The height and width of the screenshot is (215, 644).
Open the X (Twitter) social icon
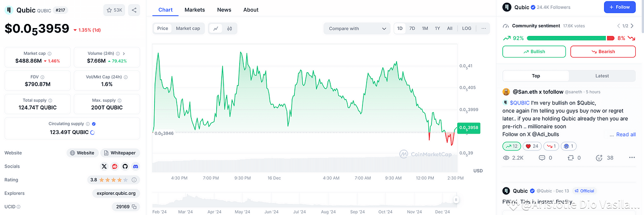[x=104, y=166]
